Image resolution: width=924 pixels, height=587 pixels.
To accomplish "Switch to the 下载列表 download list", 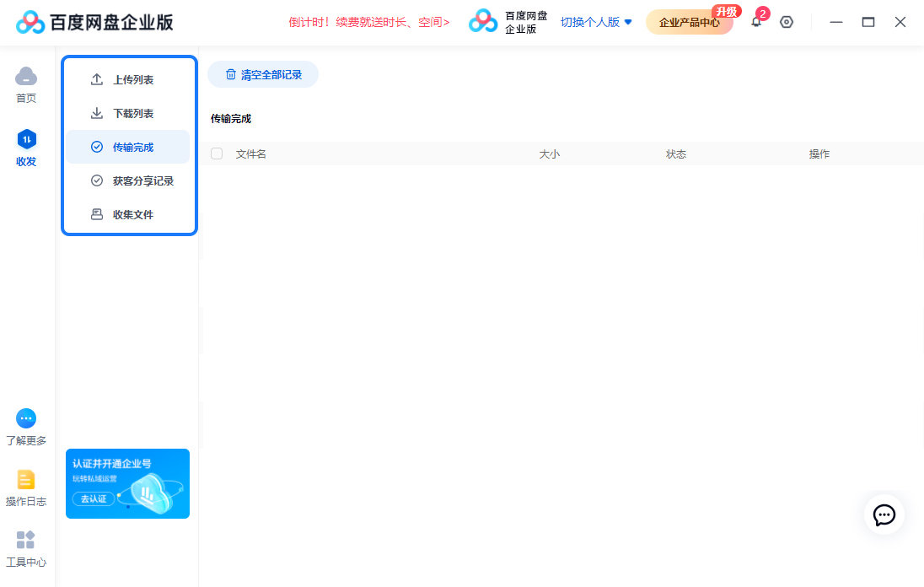I will coord(133,114).
